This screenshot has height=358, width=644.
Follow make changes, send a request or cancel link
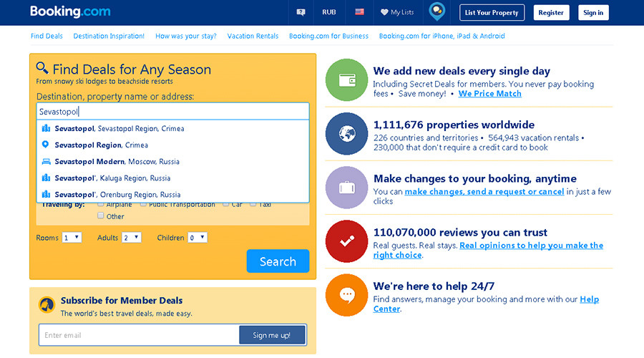(x=484, y=192)
